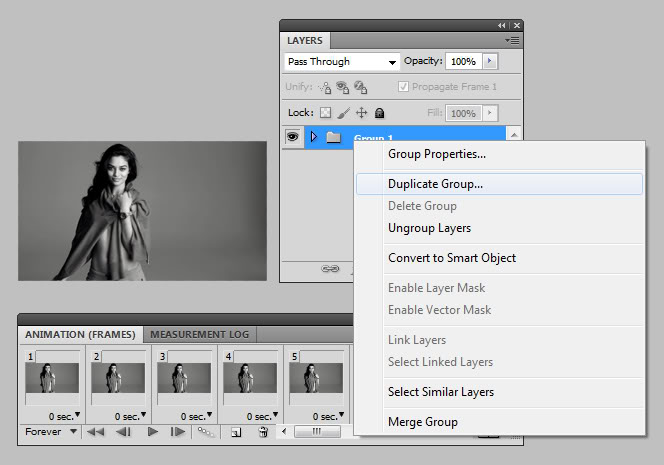
Task: Open the Forever looping options dropdown
Action: [51, 432]
